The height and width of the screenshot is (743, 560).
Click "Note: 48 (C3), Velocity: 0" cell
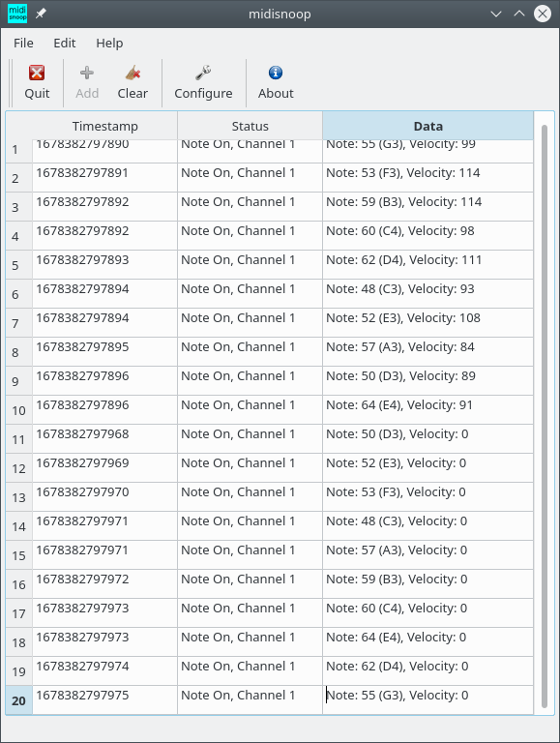pyautogui.click(x=427, y=526)
